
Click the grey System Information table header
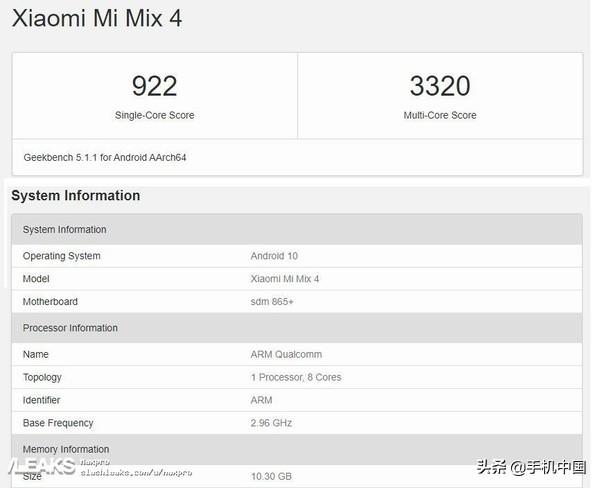click(297, 229)
